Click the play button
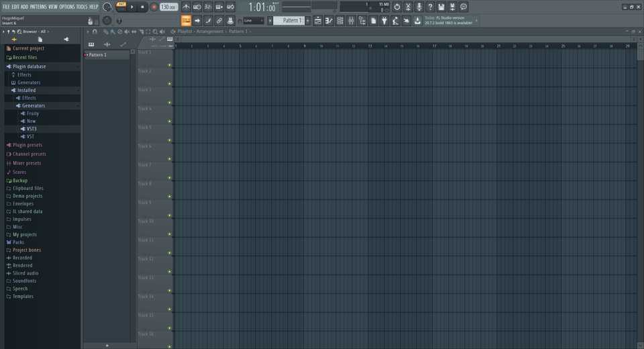The height and width of the screenshot is (349, 644). 132,7
